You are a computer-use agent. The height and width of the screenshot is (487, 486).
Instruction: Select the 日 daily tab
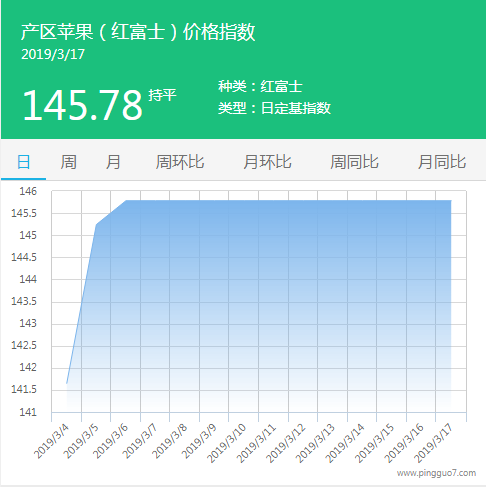[23, 162]
